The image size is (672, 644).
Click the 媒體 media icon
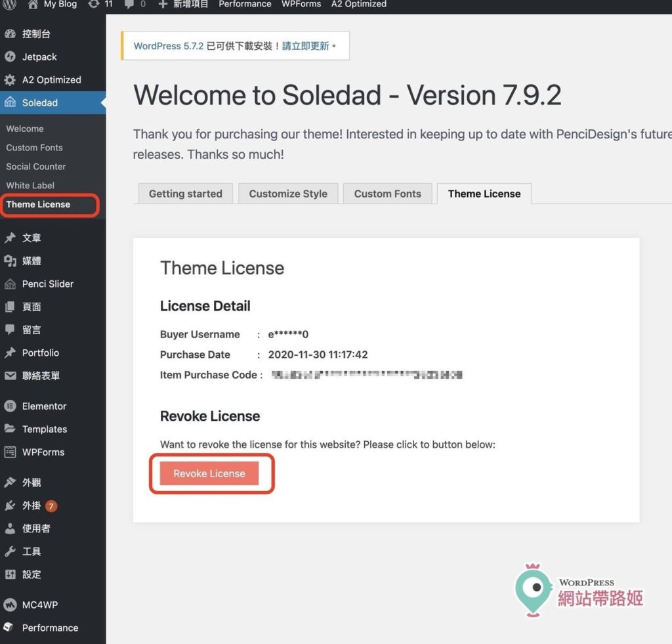click(x=10, y=261)
